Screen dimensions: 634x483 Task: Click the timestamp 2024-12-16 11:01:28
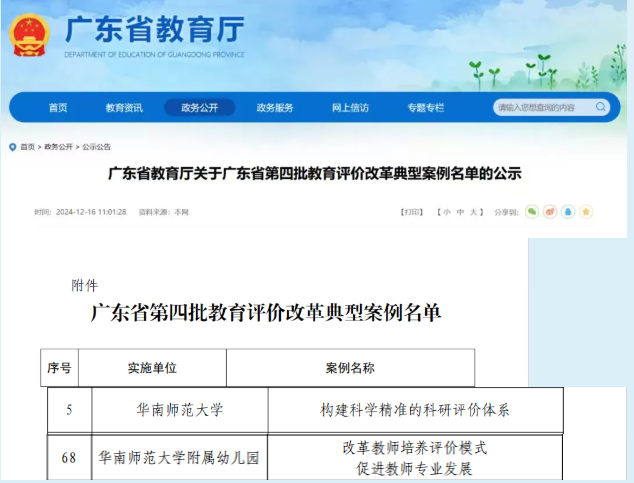[91, 212]
